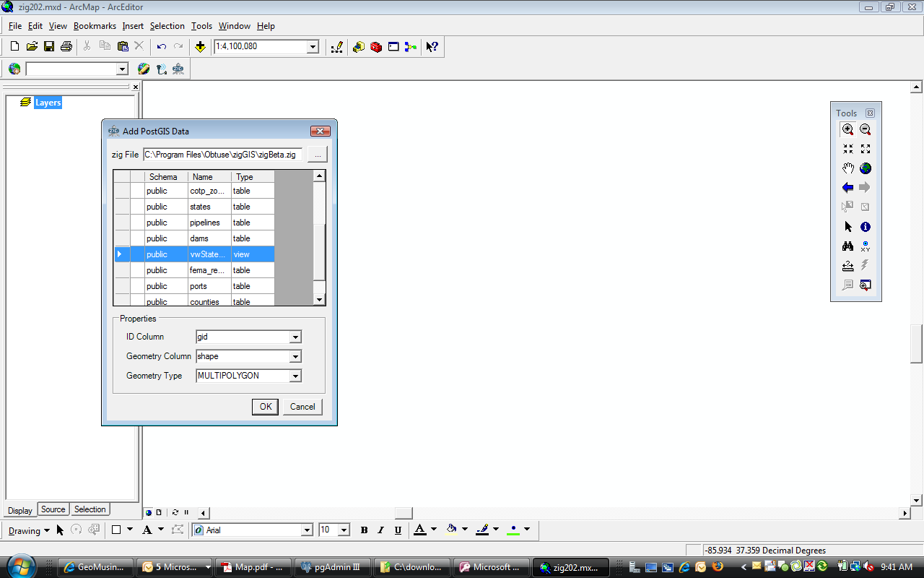Change the line color swatch

click(483, 530)
